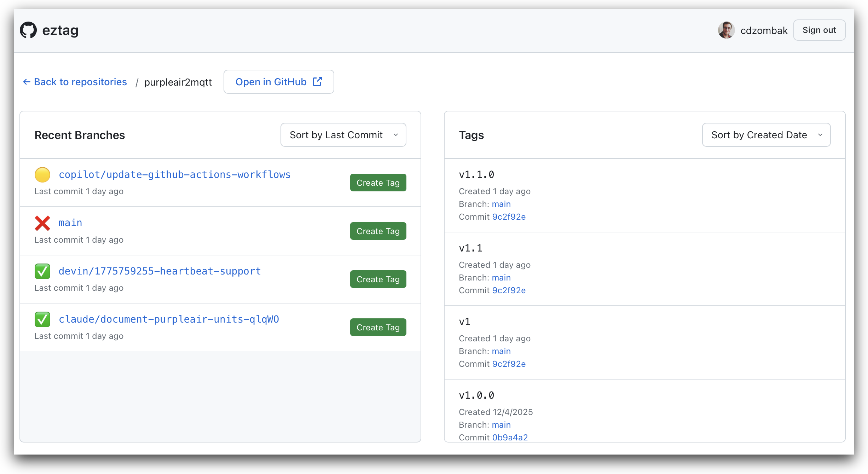Click the left arrow beside Back to repositories
Screen dimensions: 868x474
[27, 82]
